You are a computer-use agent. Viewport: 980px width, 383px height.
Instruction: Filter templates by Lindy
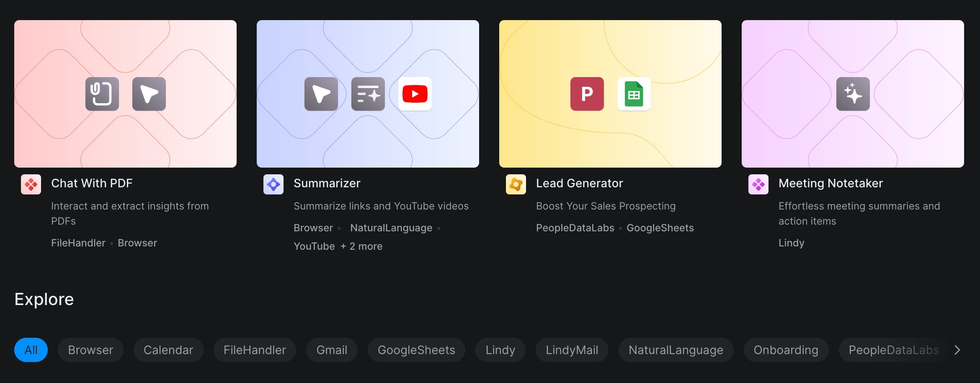500,350
